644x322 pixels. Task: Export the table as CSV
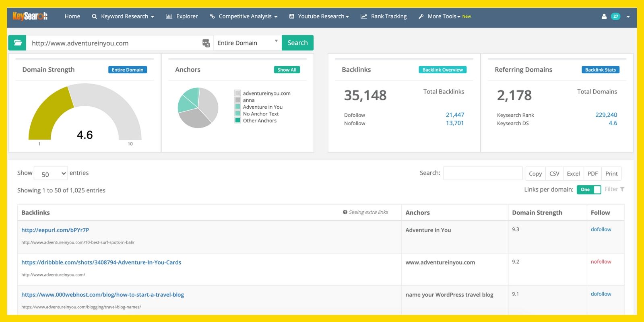pos(554,173)
